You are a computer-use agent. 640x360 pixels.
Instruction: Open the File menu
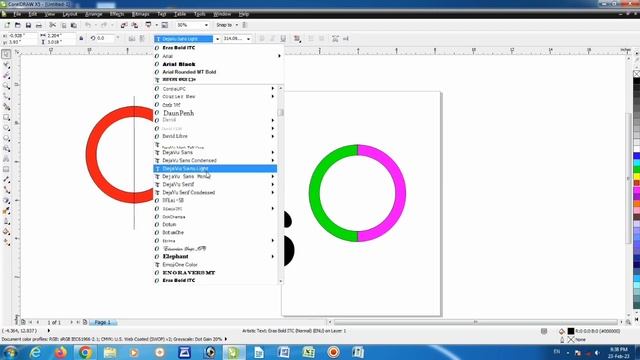coord(17,14)
